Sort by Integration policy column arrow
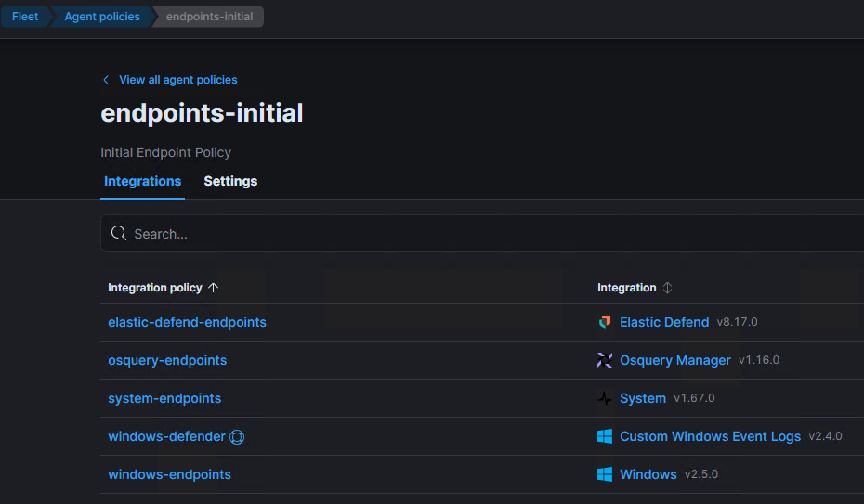Viewport: 864px width, 504px height. (x=214, y=288)
